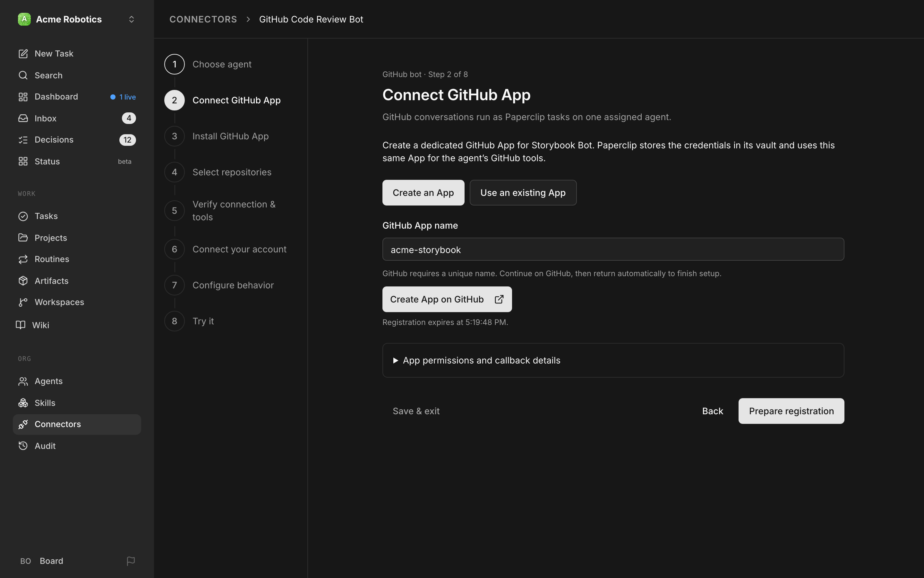This screenshot has height=578, width=924.
Task: Click the Prepare registration button
Action: [x=791, y=411]
